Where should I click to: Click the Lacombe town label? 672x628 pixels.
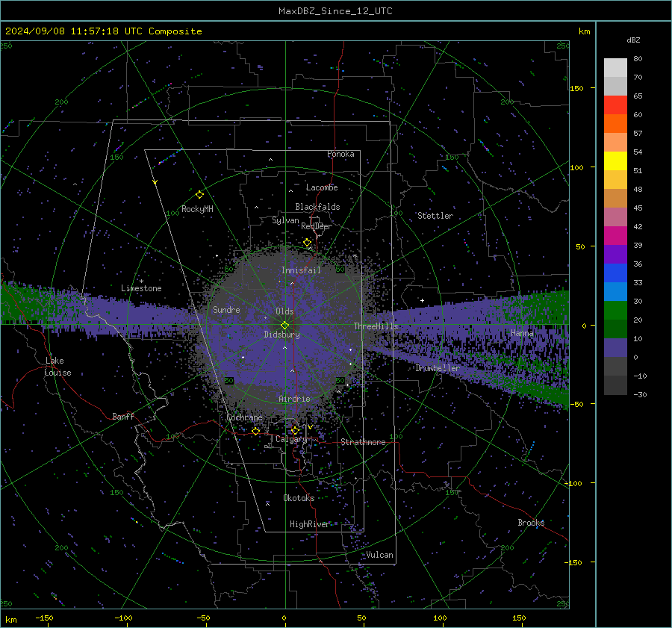(x=322, y=187)
